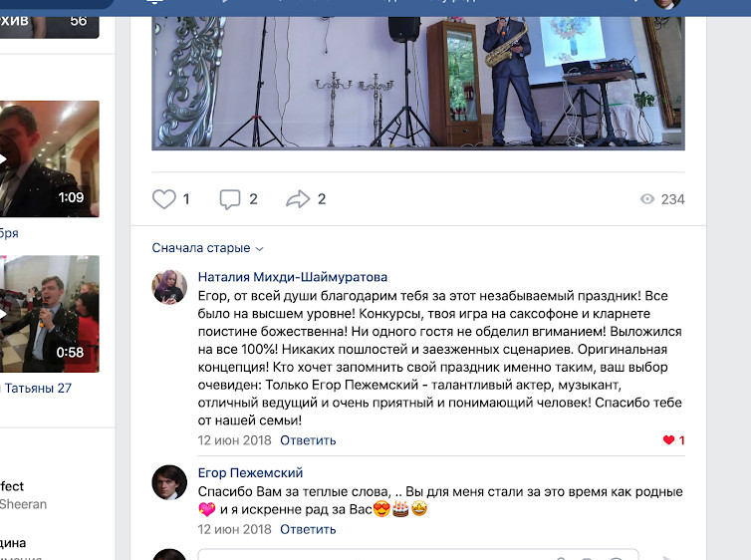Screen dimensions: 751x560
Task: Click the profile avatar in top header
Action: click(x=667, y=4)
